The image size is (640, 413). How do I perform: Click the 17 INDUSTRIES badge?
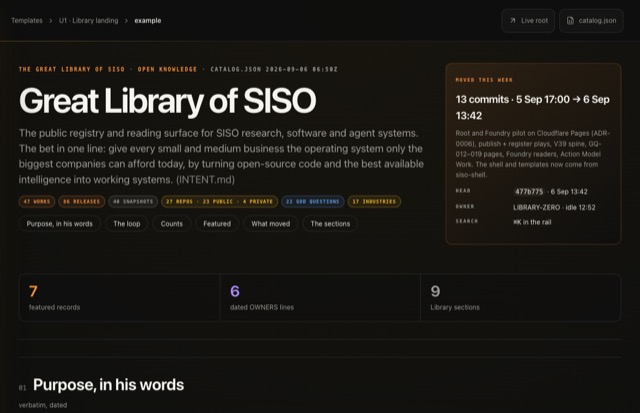[x=374, y=202]
